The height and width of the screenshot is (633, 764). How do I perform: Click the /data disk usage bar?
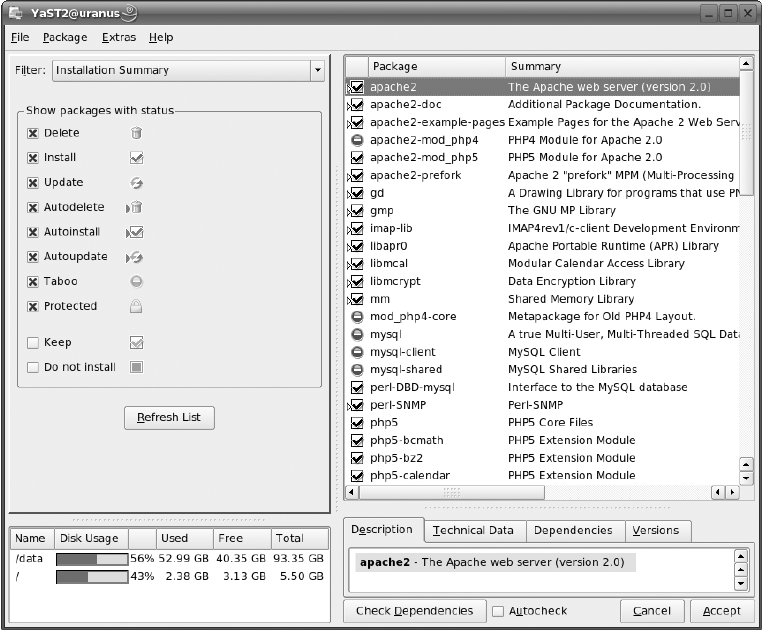click(x=92, y=559)
